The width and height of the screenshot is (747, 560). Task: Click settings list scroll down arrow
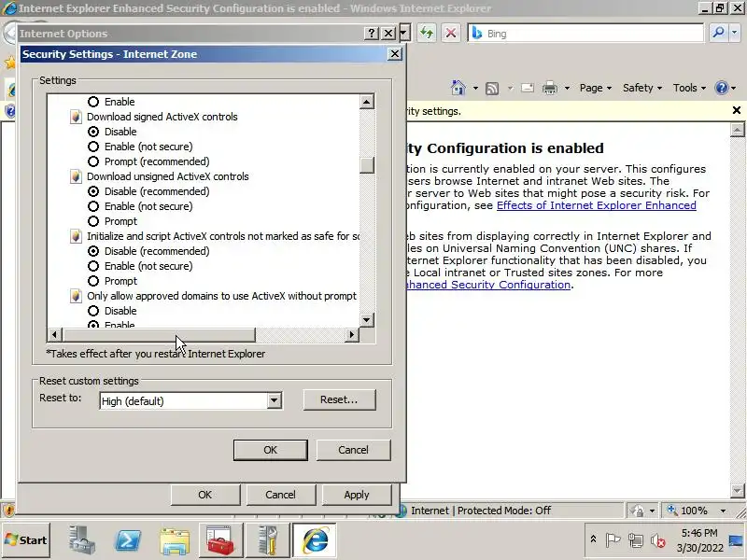(x=366, y=319)
